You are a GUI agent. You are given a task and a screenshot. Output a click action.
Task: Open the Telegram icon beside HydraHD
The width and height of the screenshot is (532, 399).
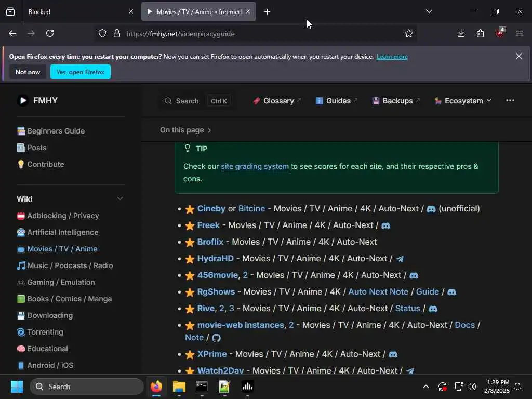coord(400,259)
